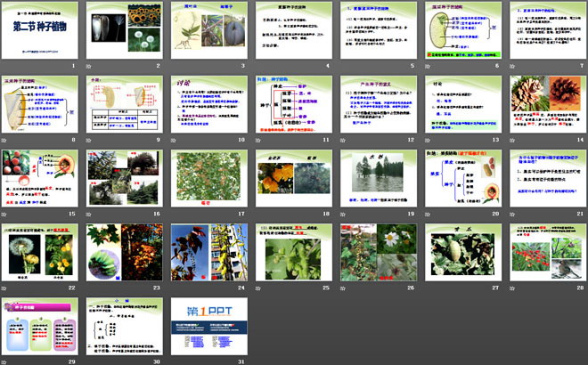
Task: Click slide 22 with dandelion seed head
Action: pos(41,253)
